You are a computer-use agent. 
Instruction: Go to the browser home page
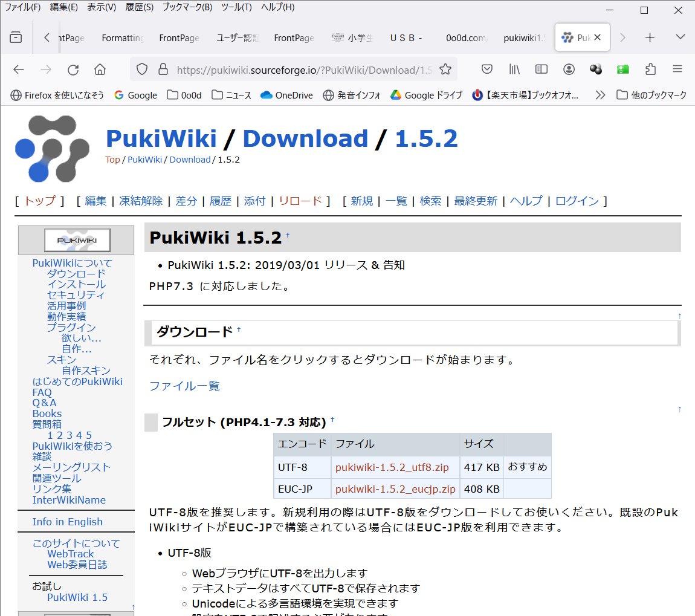(100, 70)
